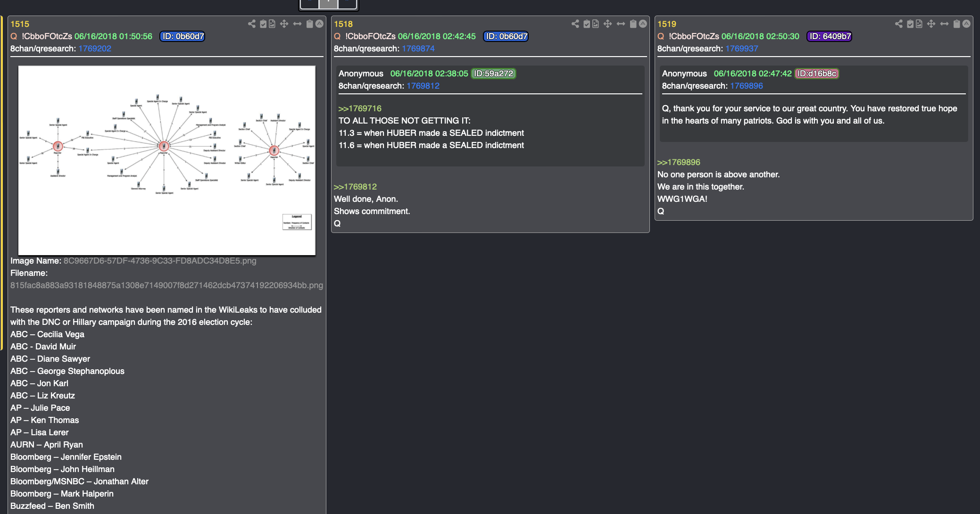Click the Q icon on post 1519
The width and height of the screenshot is (980, 514).
[x=661, y=36]
